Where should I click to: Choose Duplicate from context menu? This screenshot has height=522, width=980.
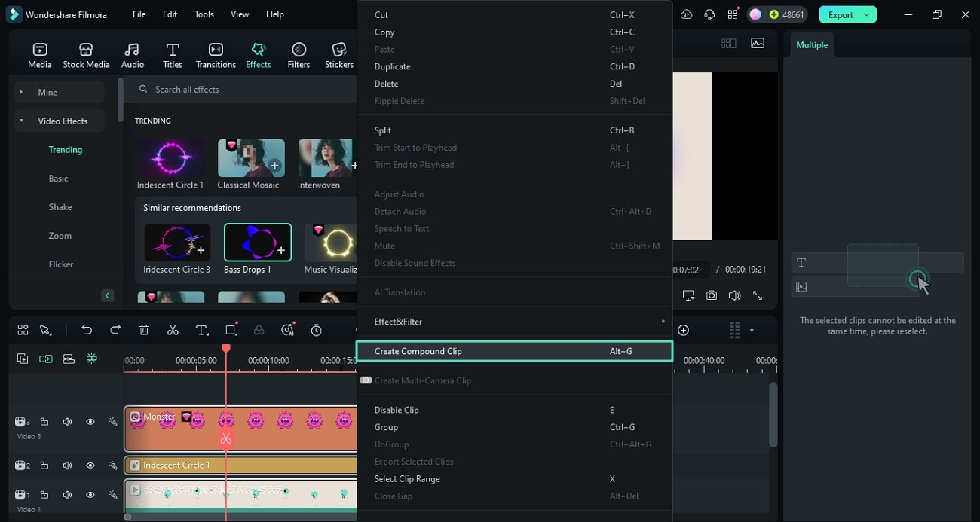click(x=514, y=66)
